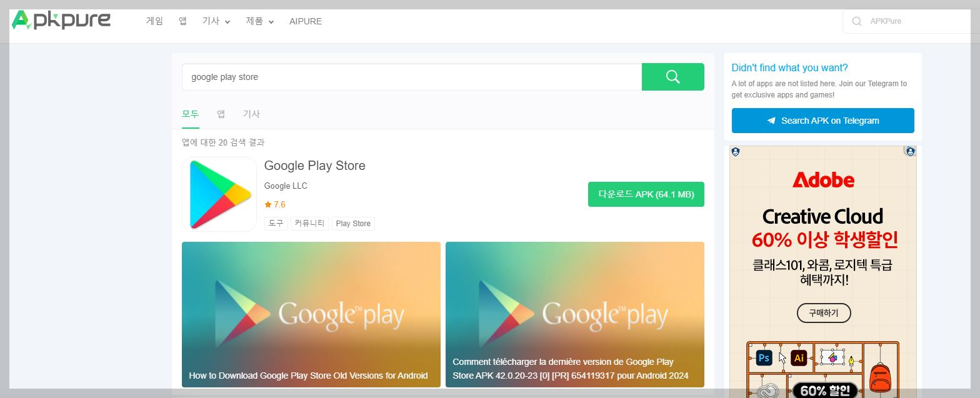Select the 도구 tag

pyautogui.click(x=276, y=223)
